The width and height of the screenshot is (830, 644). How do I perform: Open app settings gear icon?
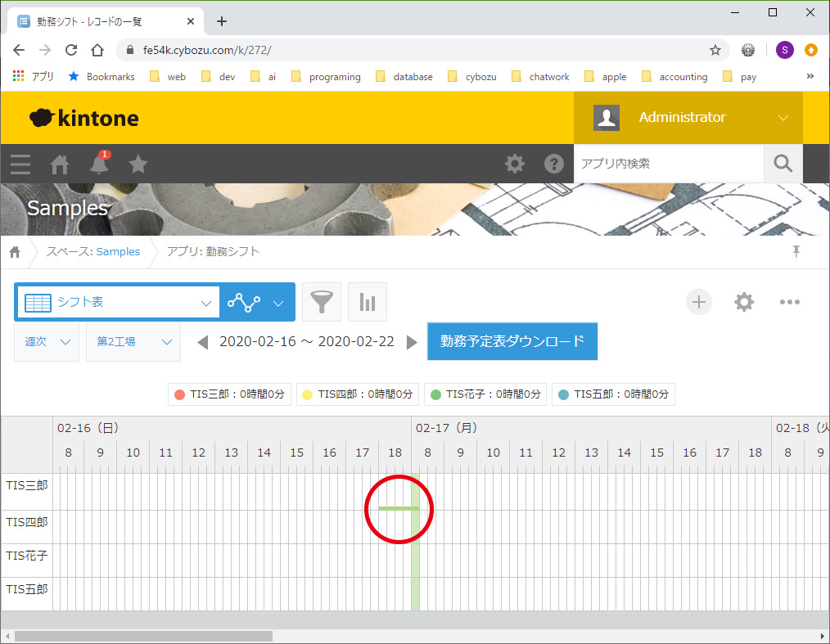744,302
